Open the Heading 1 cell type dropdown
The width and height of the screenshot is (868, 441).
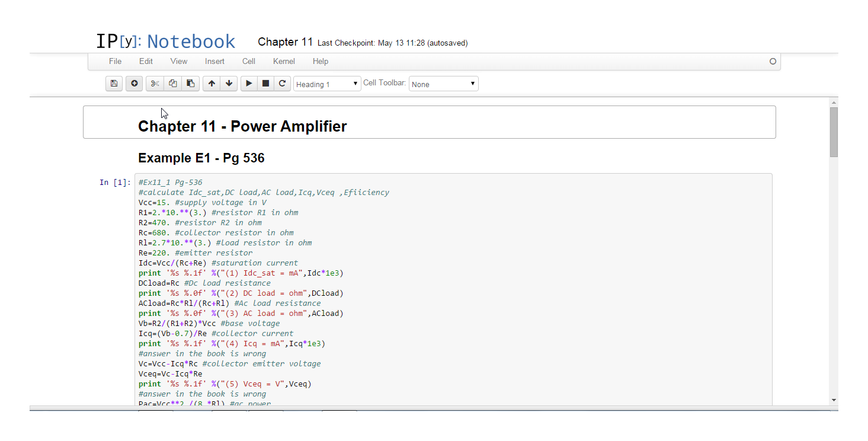(327, 84)
